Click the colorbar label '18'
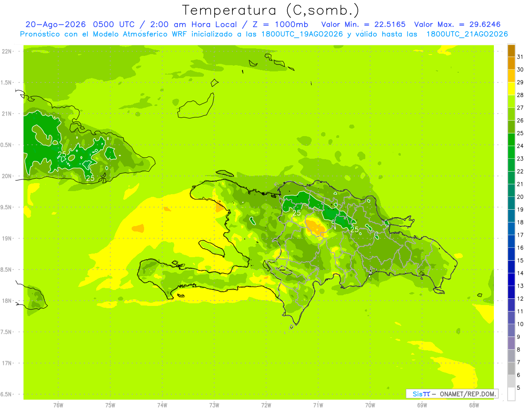Image resolution: width=532 pixels, height=411 pixels. (520, 222)
